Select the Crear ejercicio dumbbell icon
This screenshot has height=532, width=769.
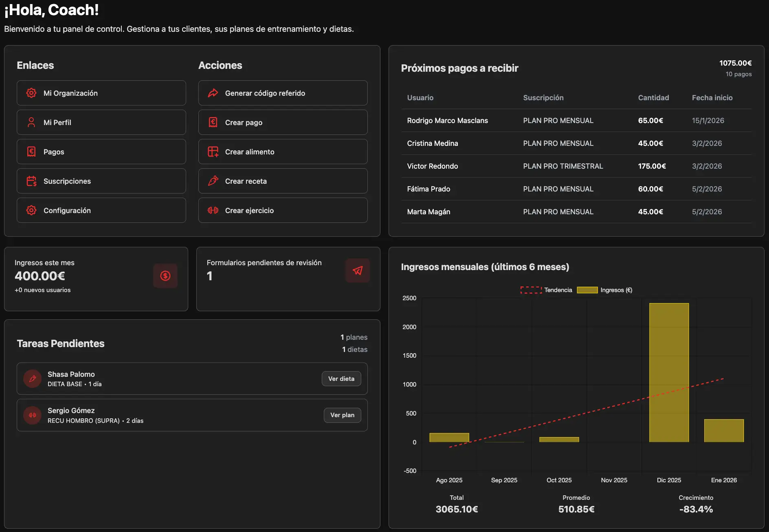coord(213,210)
